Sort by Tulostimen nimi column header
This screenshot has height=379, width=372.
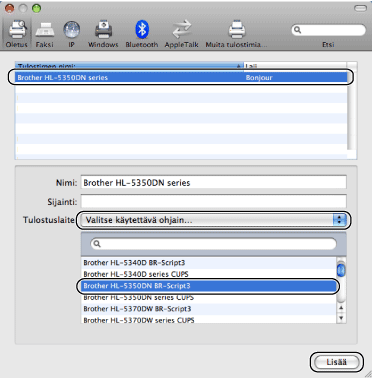click(129, 66)
